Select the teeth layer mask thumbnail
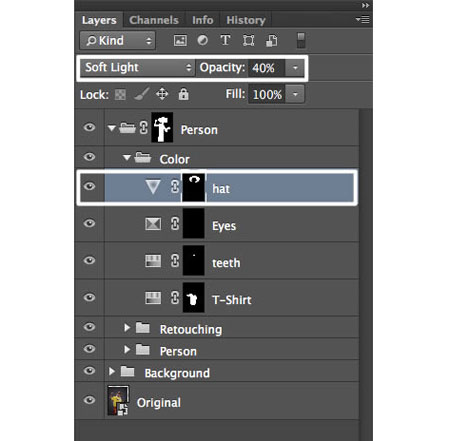Image resolution: width=450 pixels, height=441 pixels. point(194,261)
